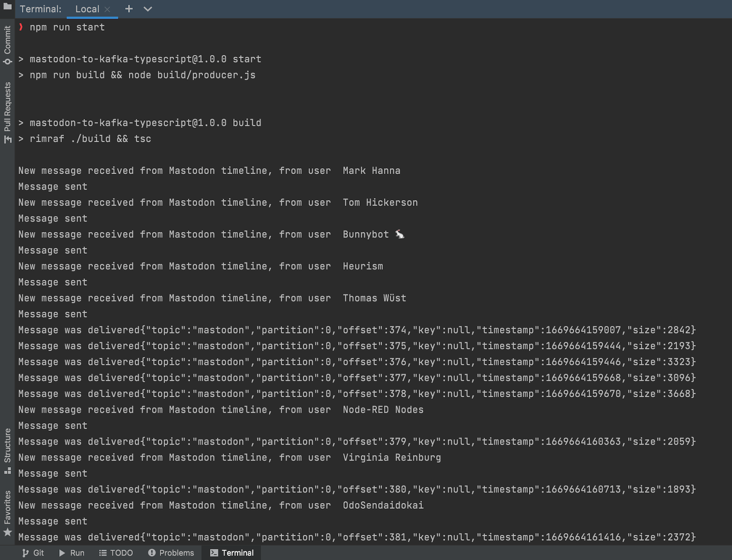Open the Git tool window
Viewport: 732px width, 560px height.
33,553
